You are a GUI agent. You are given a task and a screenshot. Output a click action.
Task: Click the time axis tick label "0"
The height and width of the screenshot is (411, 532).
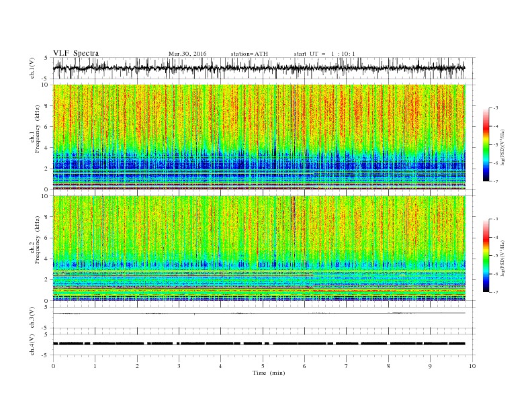[53, 366]
